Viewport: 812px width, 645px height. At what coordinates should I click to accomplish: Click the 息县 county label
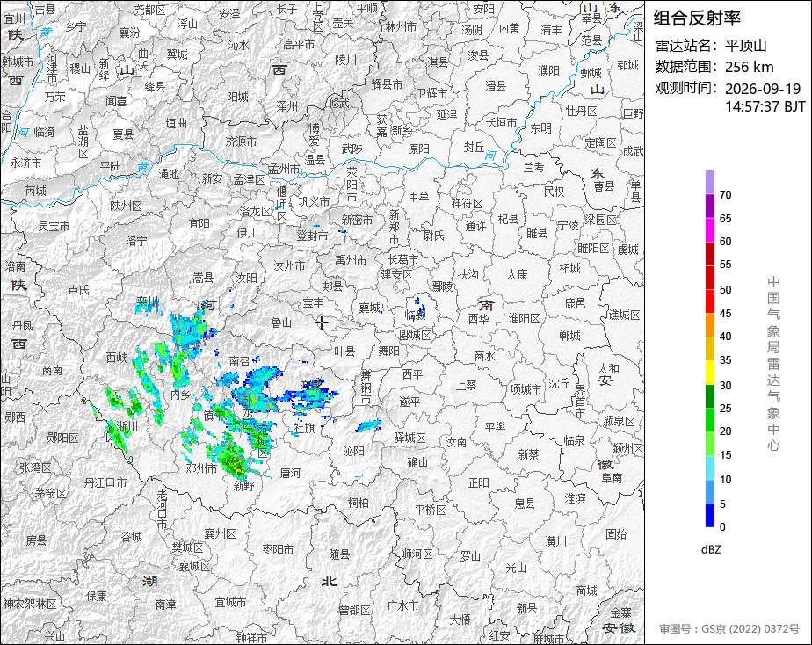click(525, 503)
